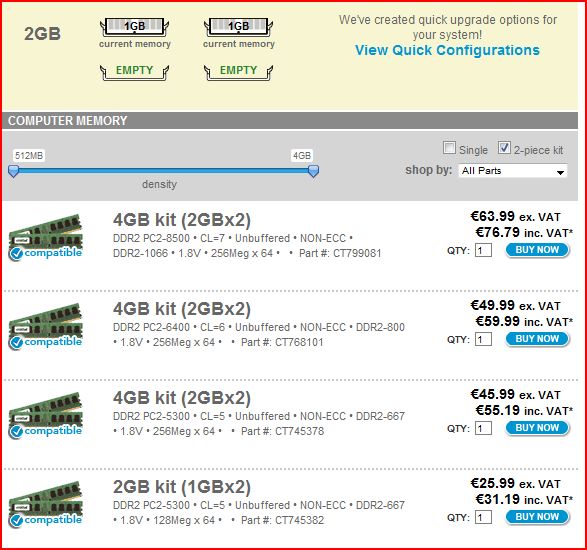This screenshot has height=550, width=587.
Task: Uncheck the 2-piece kit checkbox
Action: pos(504,148)
